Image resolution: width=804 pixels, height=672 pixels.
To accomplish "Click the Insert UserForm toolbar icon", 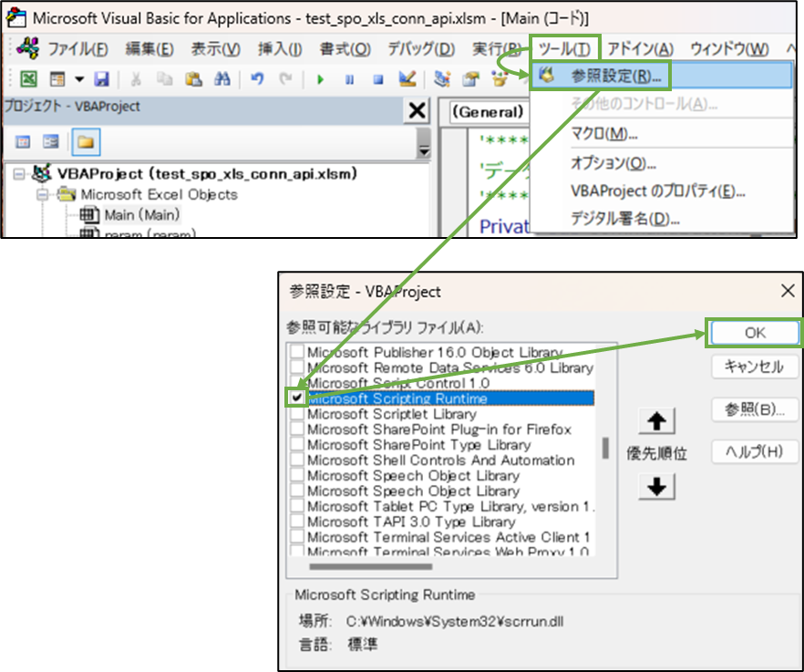I will click(57, 79).
